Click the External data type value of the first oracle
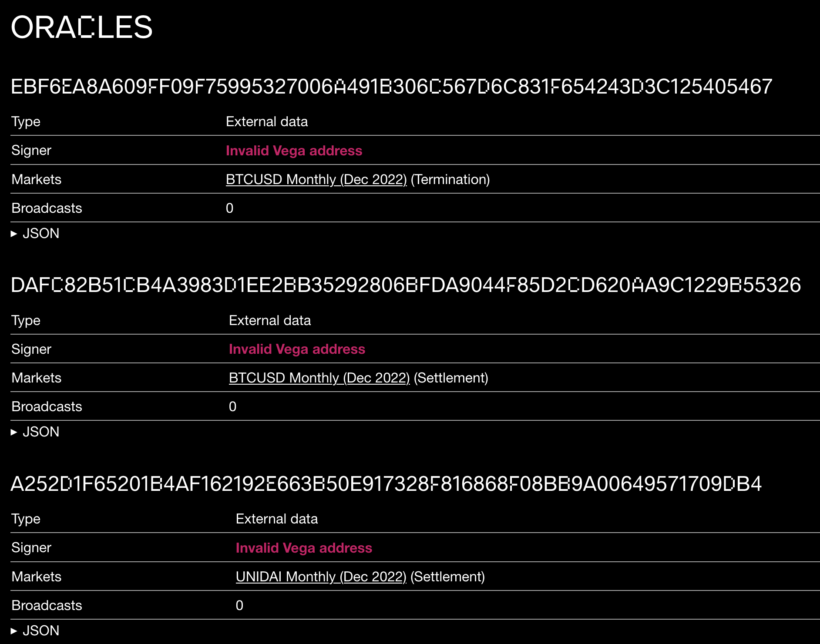The width and height of the screenshot is (820, 644). click(267, 121)
